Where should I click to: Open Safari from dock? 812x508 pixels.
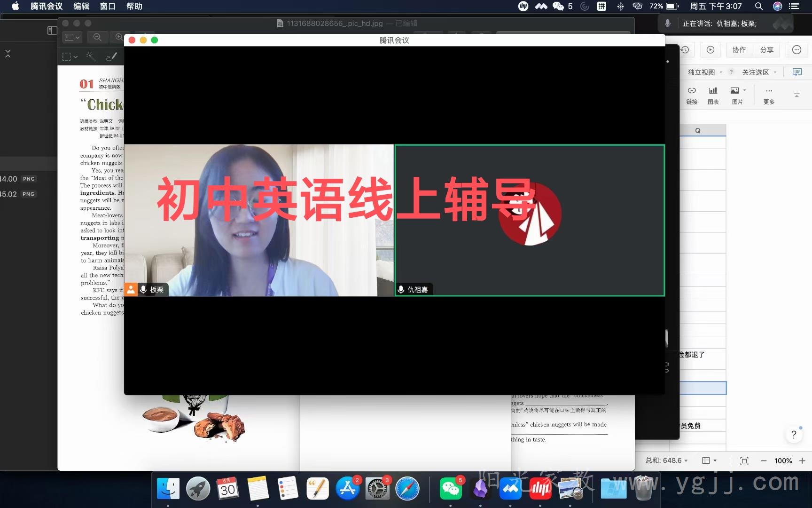pos(407,489)
